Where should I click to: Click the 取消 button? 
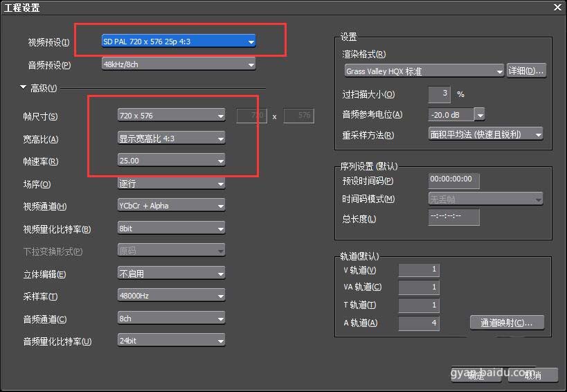point(532,375)
